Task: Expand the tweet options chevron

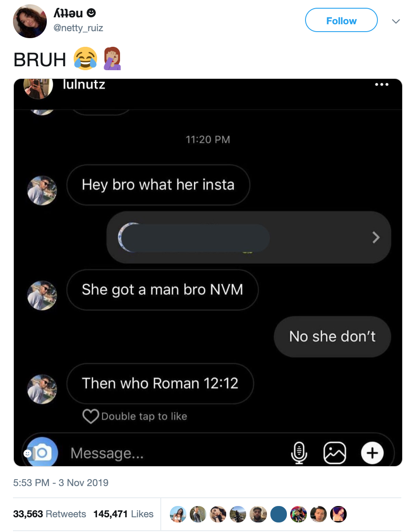Action: [396, 21]
